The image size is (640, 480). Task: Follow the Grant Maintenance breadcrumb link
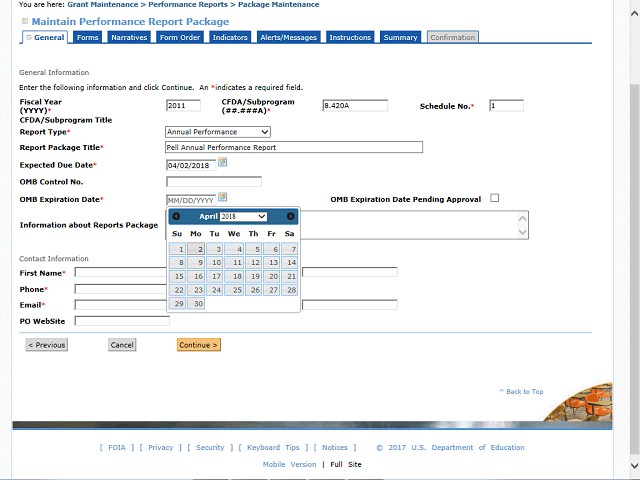(x=103, y=4)
